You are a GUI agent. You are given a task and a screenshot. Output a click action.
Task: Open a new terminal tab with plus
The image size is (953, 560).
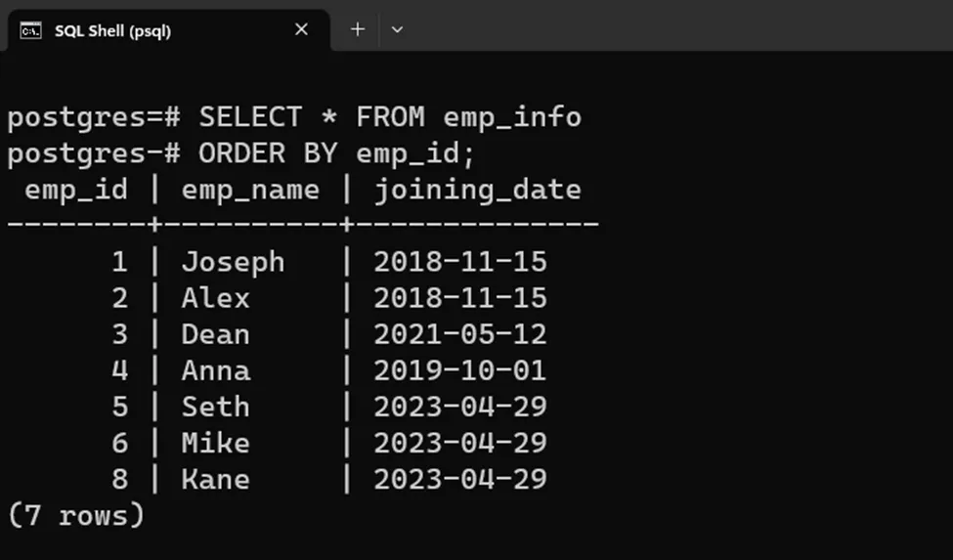click(x=358, y=29)
